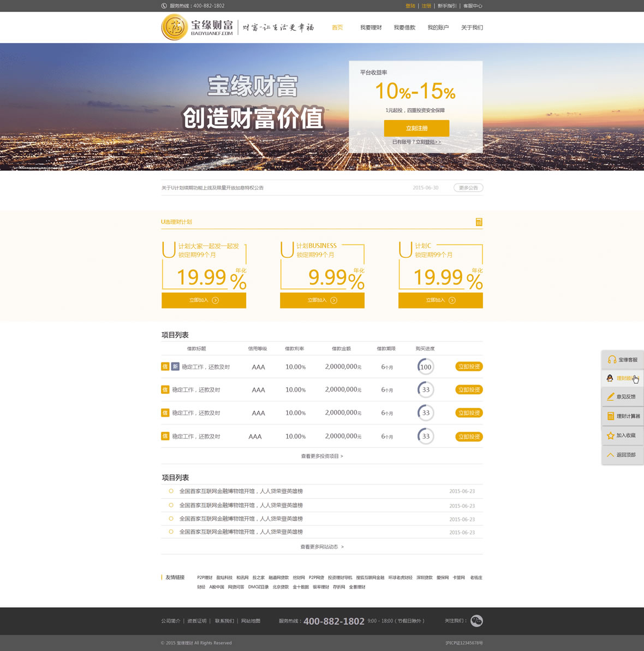Click 登陆 link in top bar
This screenshot has height=651, width=644.
pyautogui.click(x=410, y=6)
